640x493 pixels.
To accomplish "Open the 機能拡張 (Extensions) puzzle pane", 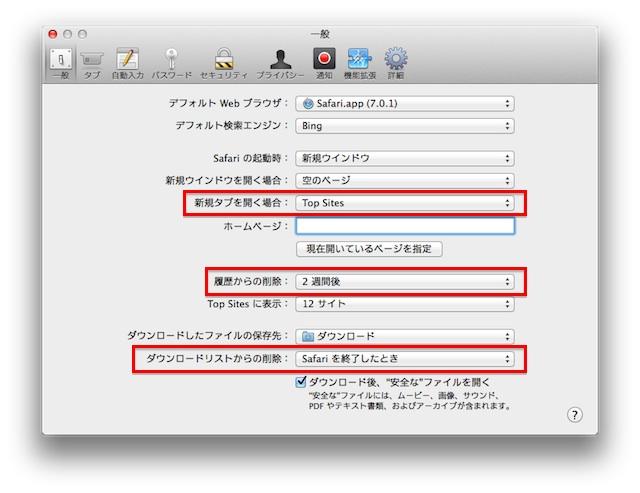I will click(x=360, y=64).
